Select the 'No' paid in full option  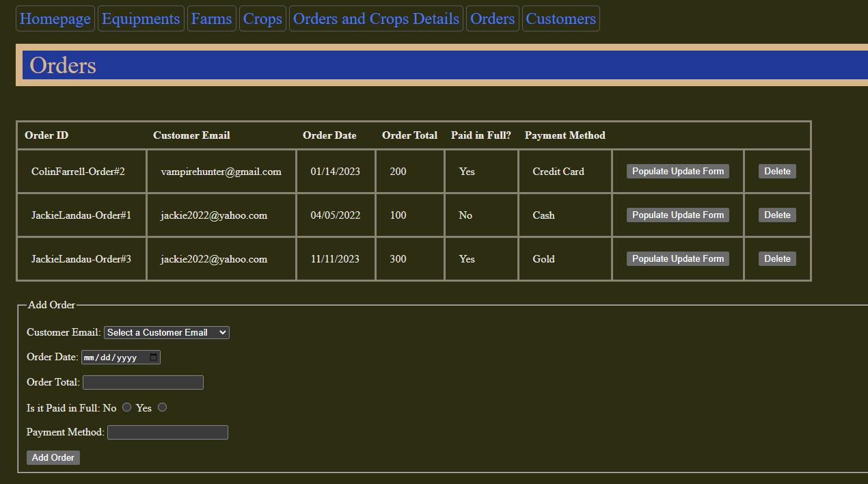coord(126,407)
